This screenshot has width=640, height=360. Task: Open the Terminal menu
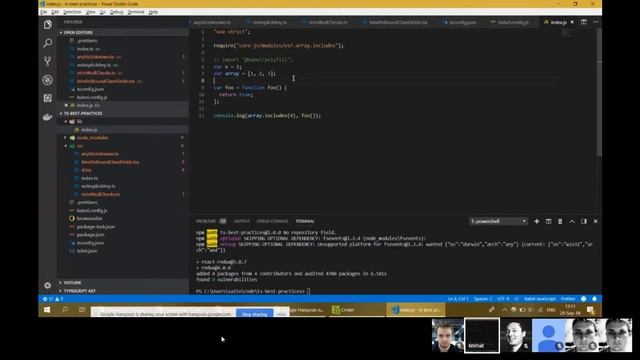click(x=136, y=12)
